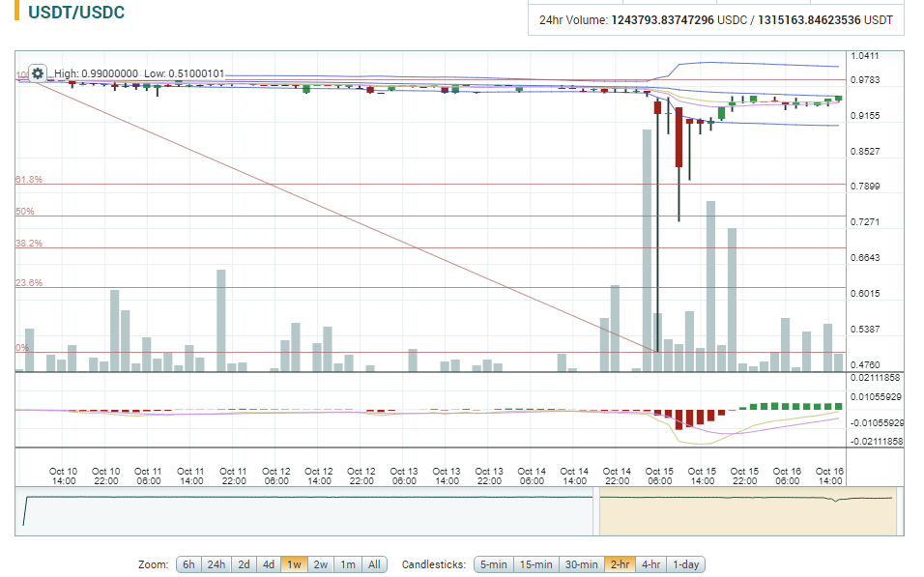Click the USDT/USDC pair title
This screenshot has height=577, width=924.
tap(76, 14)
